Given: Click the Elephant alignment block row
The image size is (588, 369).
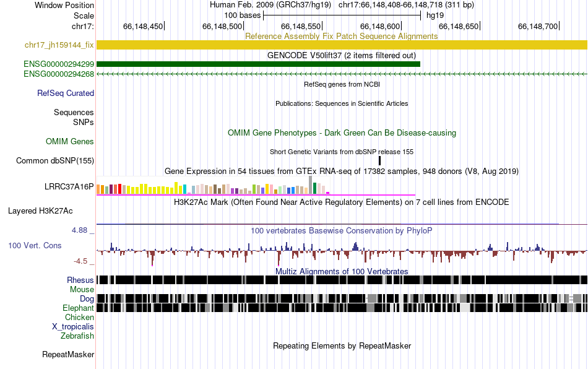Looking at the screenshot, I should (342, 308).
